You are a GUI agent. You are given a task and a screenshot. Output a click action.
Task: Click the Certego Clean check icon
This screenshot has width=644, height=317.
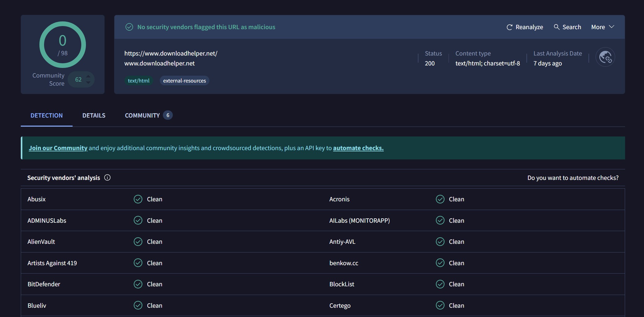point(440,305)
